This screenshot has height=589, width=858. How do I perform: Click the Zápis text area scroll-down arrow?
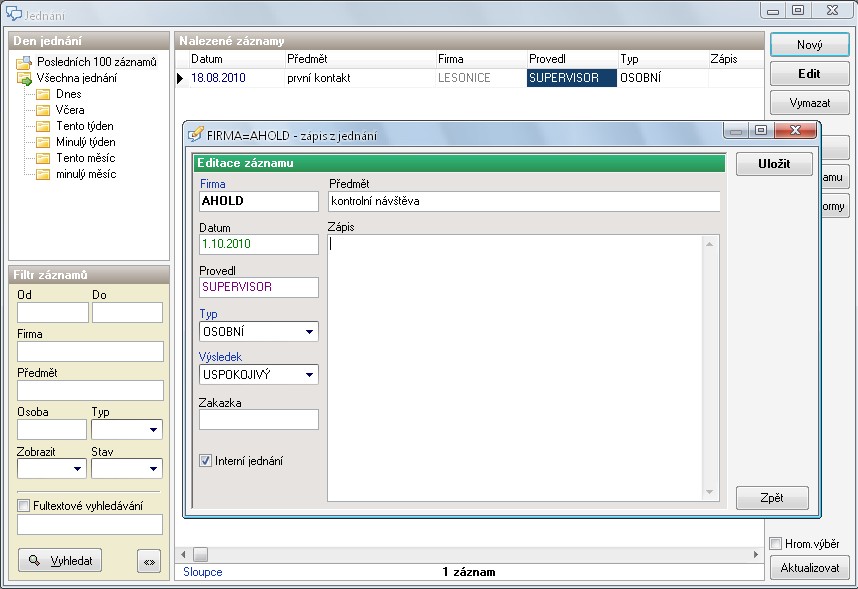click(x=710, y=492)
